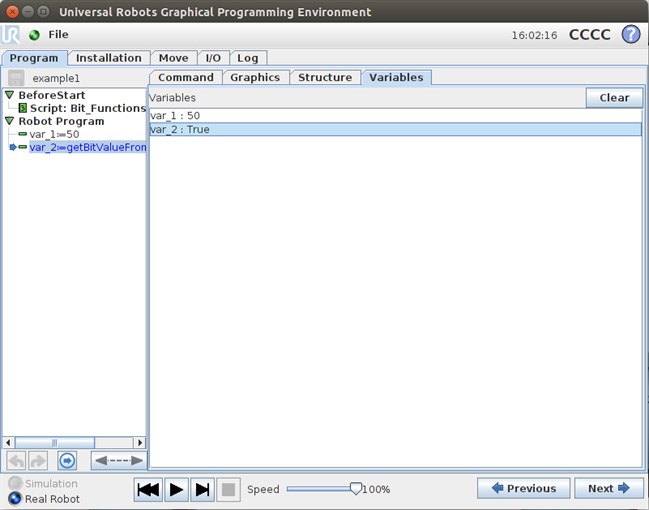The image size is (649, 510).
Task: Open the help question mark button
Action: click(631, 34)
